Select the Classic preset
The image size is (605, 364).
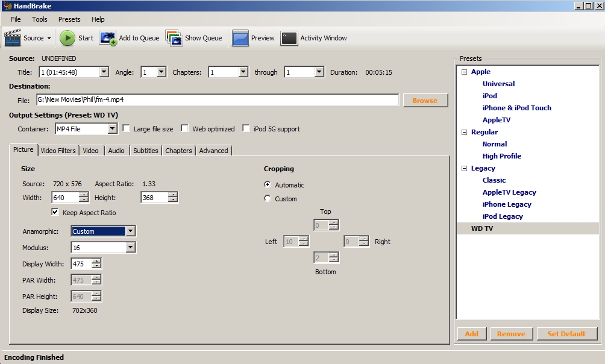(494, 180)
